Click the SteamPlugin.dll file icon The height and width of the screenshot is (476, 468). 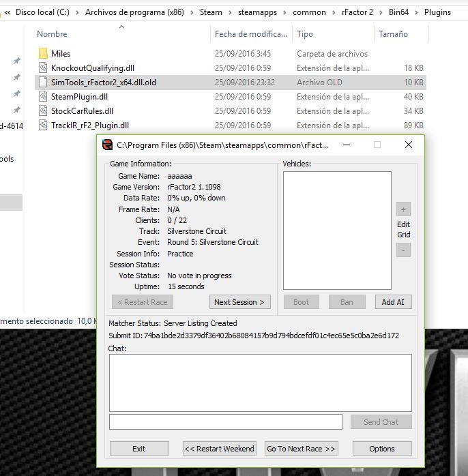43,97
